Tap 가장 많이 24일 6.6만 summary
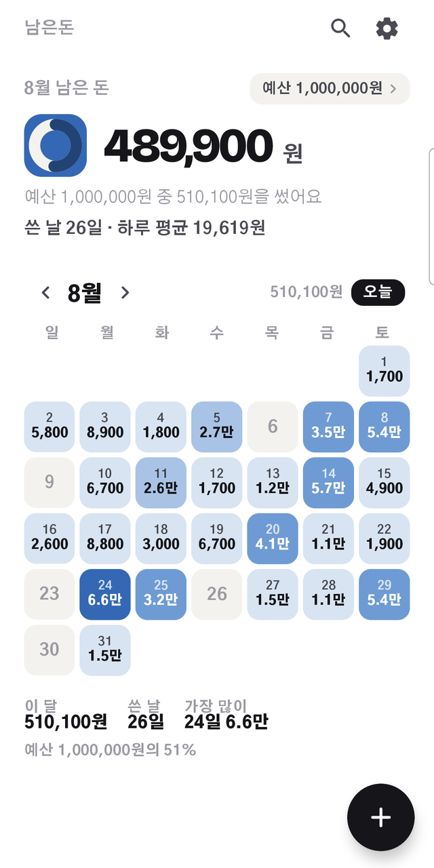 (x=226, y=714)
